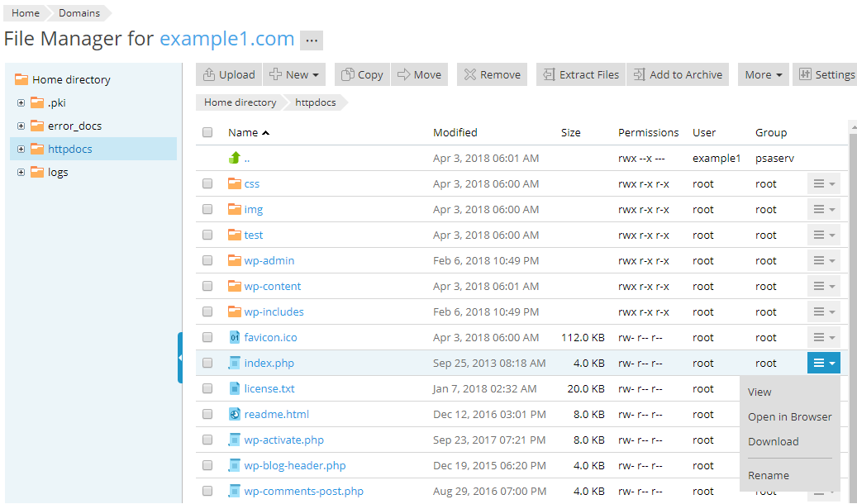The width and height of the screenshot is (857, 504).
Task: Click the Move files toolbar button
Action: [419, 74]
